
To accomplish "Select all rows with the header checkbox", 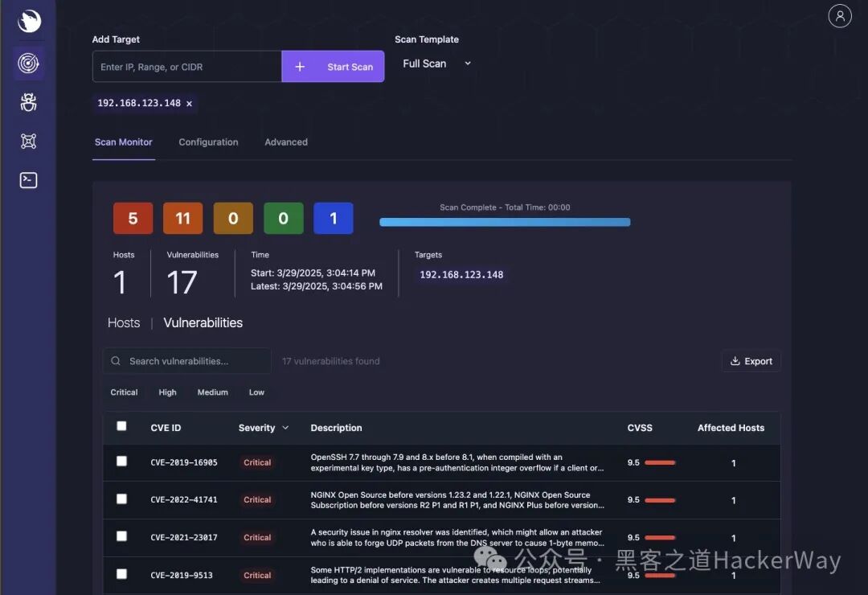I will pos(122,426).
